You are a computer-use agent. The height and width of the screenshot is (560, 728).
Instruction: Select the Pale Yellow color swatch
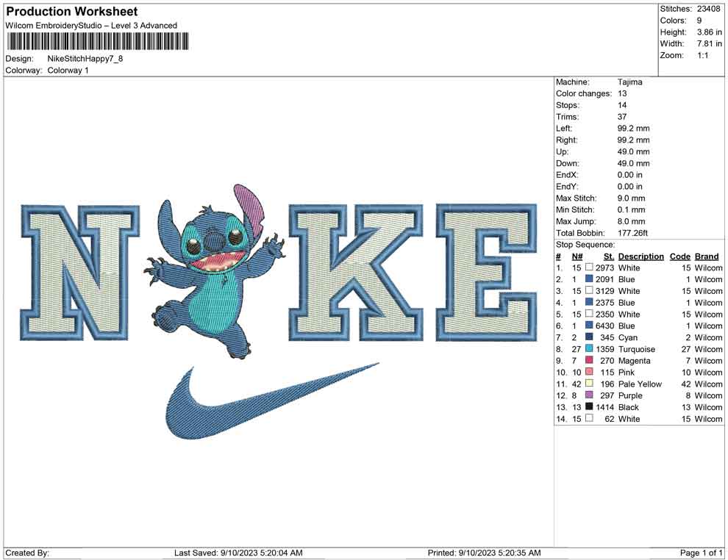pyautogui.click(x=589, y=383)
